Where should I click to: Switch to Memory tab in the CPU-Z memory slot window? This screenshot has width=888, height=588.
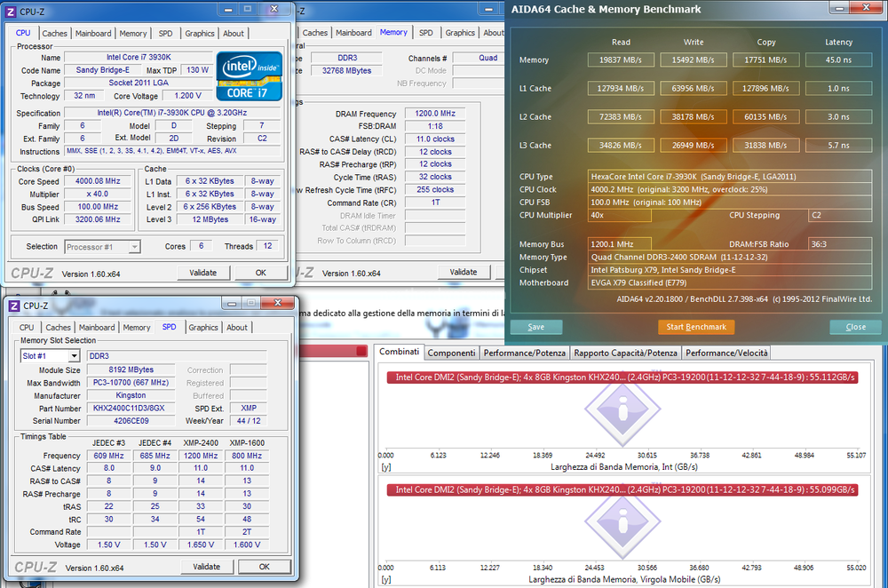pos(137,328)
